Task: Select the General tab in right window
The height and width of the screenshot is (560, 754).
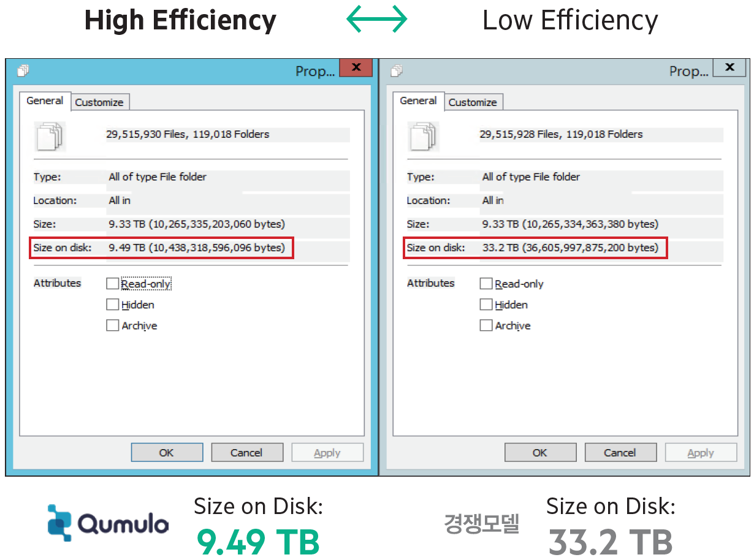Action: (x=418, y=101)
